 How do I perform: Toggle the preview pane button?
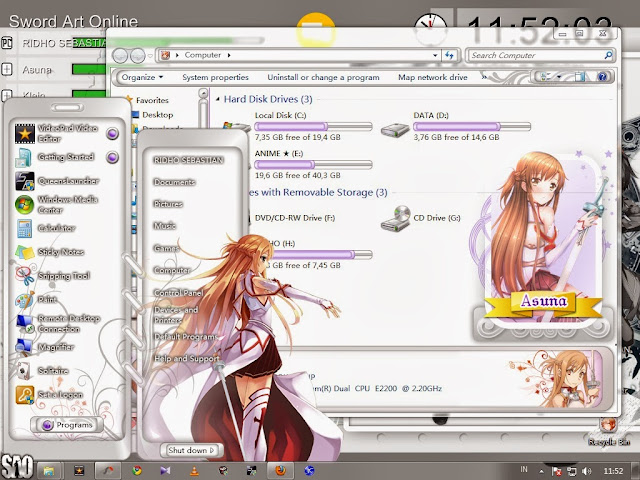pos(579,77)
